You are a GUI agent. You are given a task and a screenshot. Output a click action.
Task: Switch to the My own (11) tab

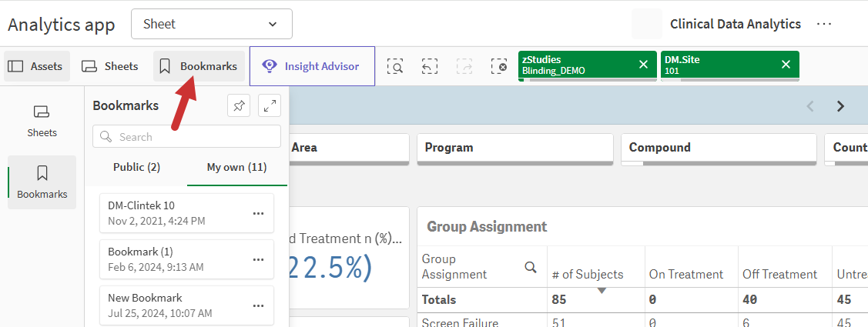coord(237,167)
